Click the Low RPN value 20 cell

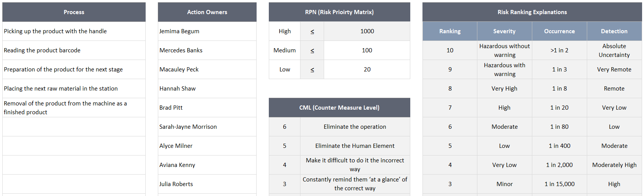[367, 70]
